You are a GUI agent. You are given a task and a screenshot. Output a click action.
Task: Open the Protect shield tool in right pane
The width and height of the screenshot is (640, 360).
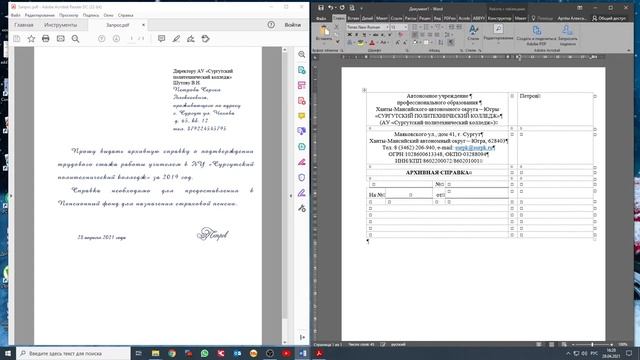pos(302,178)
